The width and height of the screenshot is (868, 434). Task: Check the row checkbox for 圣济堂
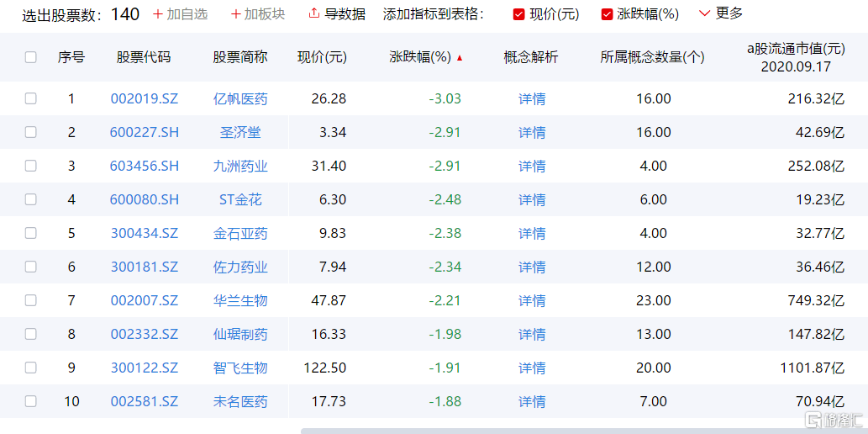click(x=30, y=132)
